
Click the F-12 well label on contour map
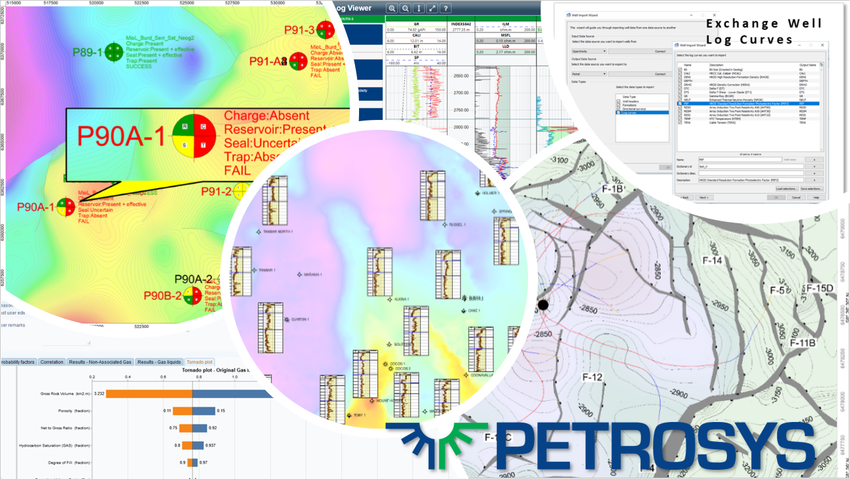coord(592,377)
